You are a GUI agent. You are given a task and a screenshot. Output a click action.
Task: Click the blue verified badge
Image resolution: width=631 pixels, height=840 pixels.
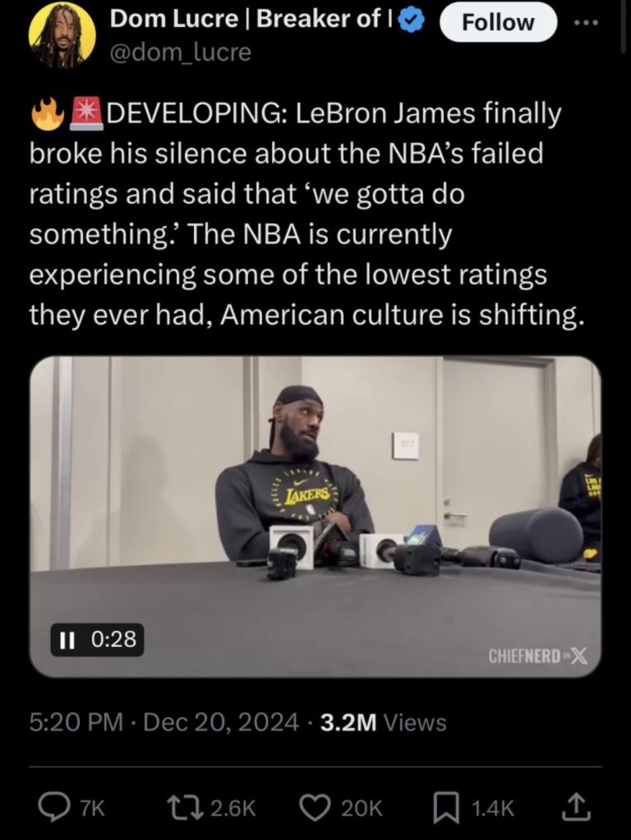pos(412,22)
